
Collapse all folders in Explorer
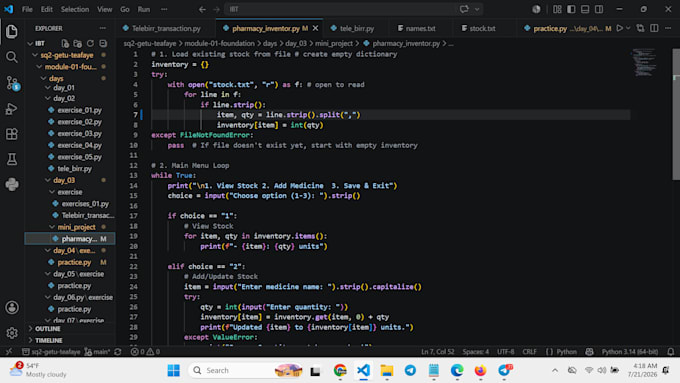pyautogui.click(x=103, y=43)
